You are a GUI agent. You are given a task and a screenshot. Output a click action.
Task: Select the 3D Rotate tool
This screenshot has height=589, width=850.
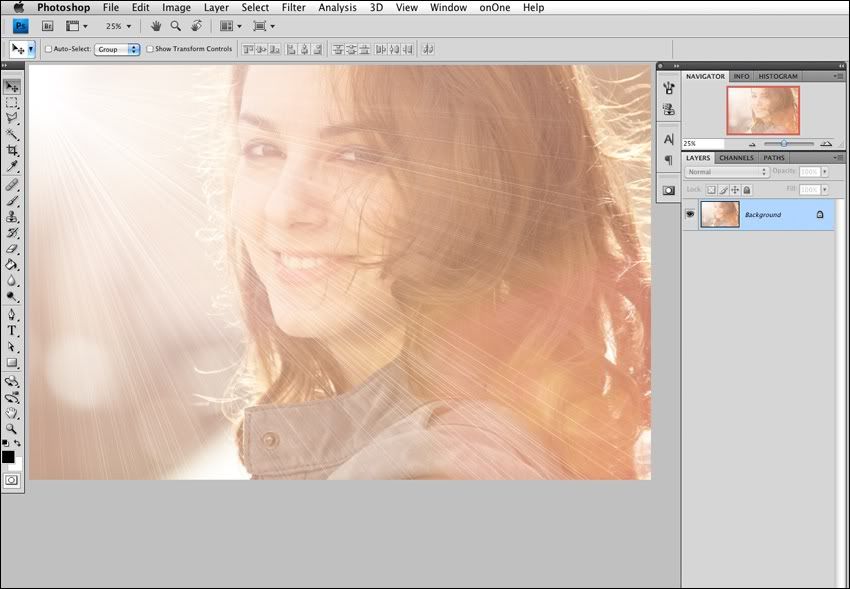pyautogui.click(x=12, y=381)
